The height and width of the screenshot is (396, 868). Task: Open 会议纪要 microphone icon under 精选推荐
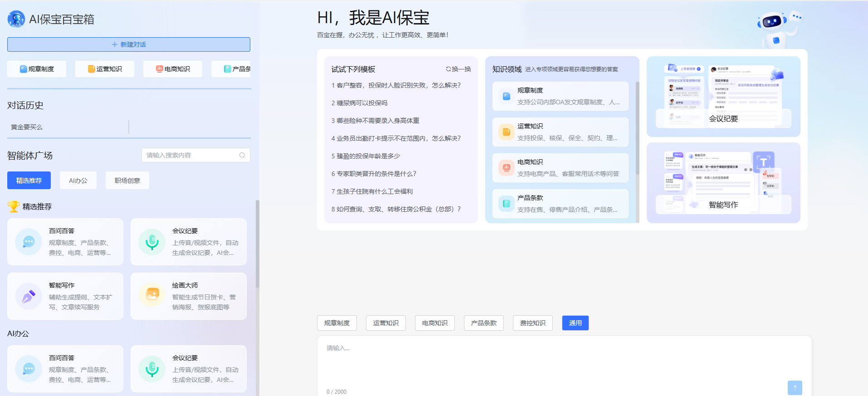pyautogui.click(x=152, y=242)
